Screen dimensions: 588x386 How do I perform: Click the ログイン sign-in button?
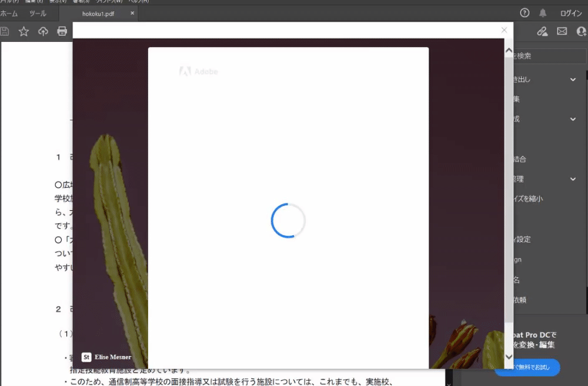(x=571, y=14)
